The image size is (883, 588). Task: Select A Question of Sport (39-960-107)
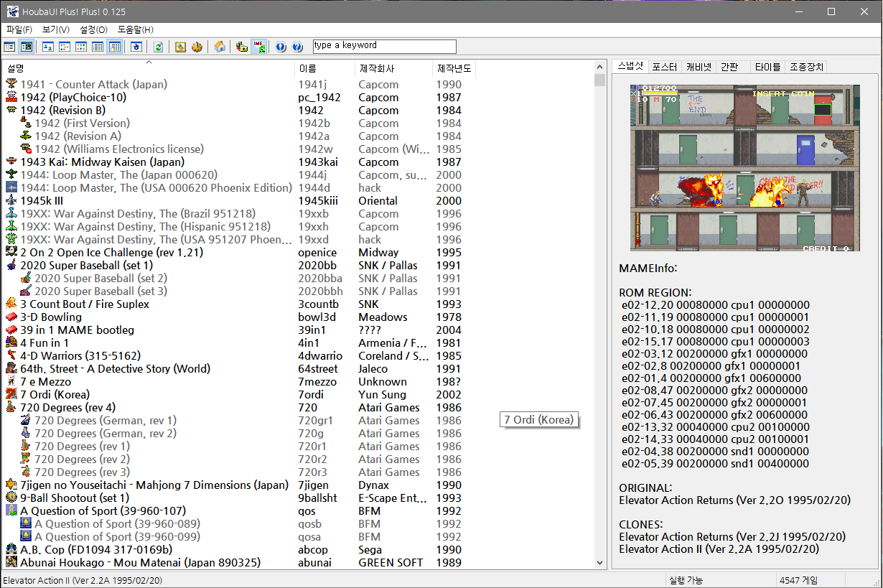click(239, 511)
